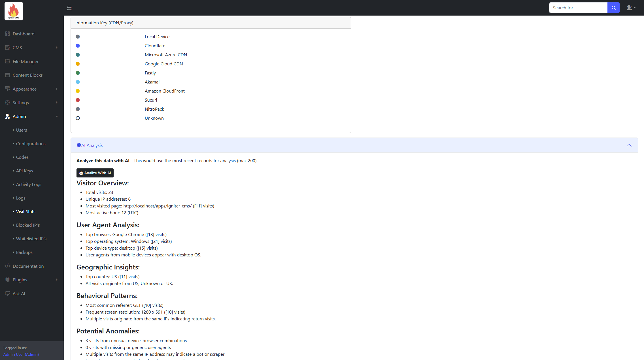The height and width of the screenshot is (360, 644).
Task: Click the Sucuri red color dot
Action: pos(78,100)
